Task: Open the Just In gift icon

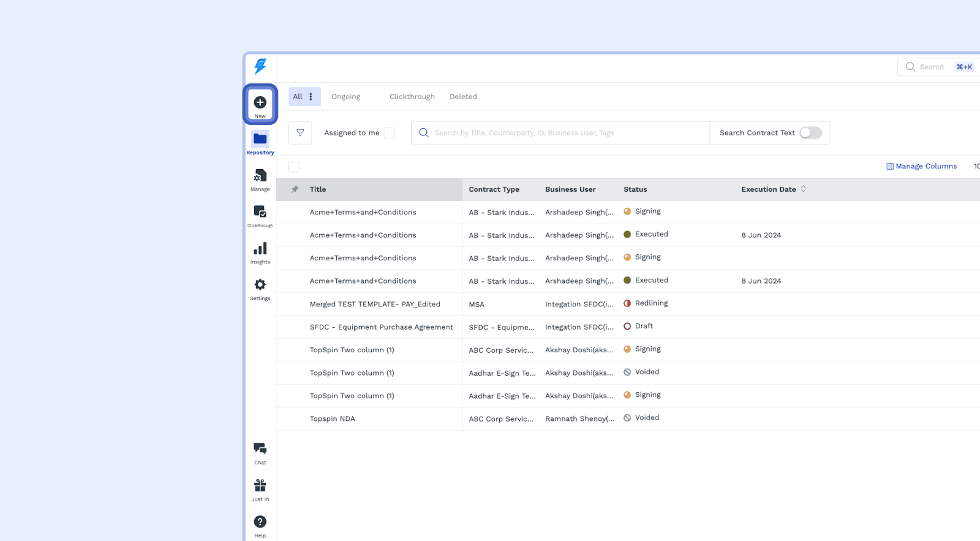Action: pyautogui.click(x=260, y=486)
